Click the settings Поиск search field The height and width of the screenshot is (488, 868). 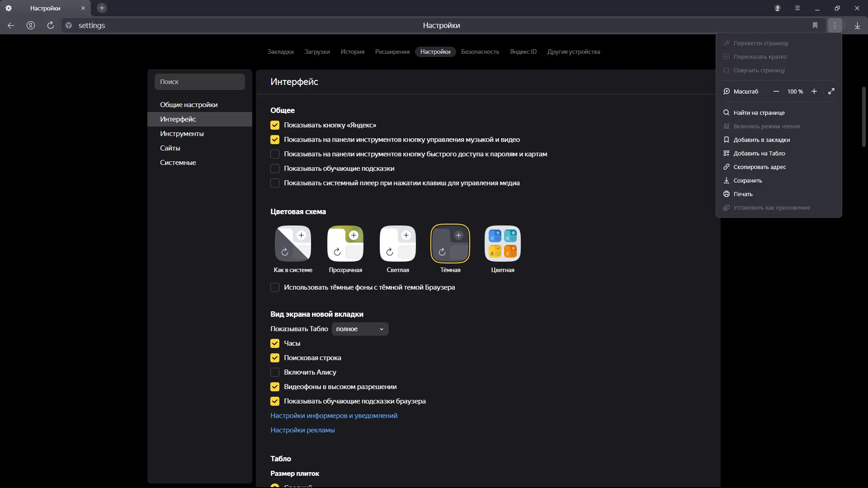pyautogui.click(x=200, y=82)
